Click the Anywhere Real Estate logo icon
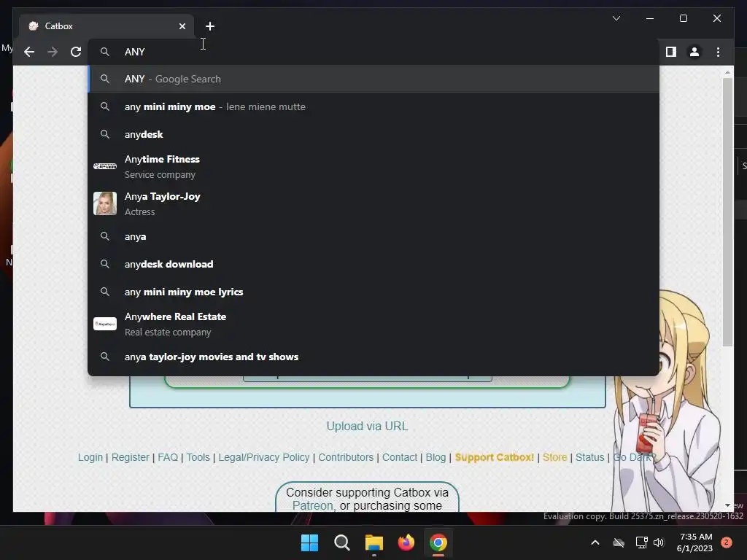 coord(105,324)
